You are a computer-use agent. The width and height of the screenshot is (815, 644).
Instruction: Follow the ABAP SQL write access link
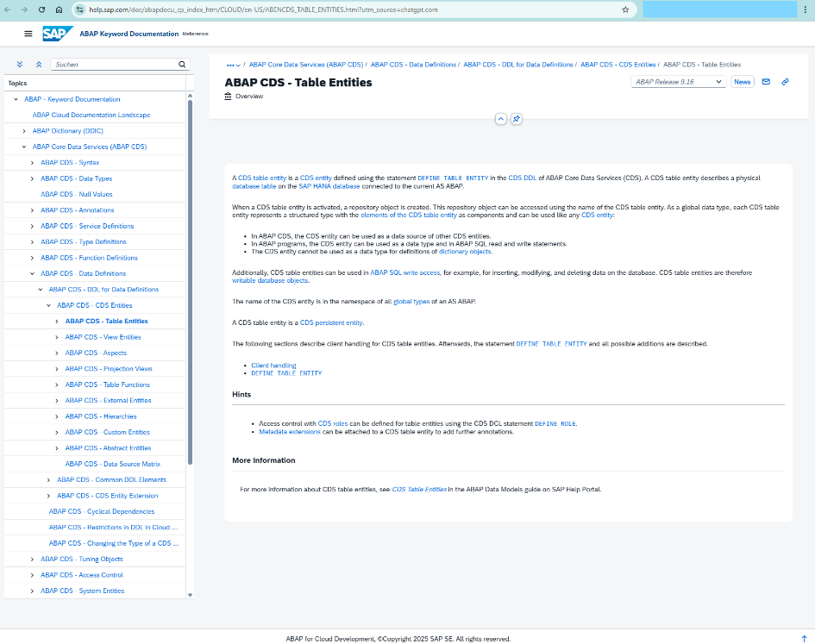coord(404,273)
